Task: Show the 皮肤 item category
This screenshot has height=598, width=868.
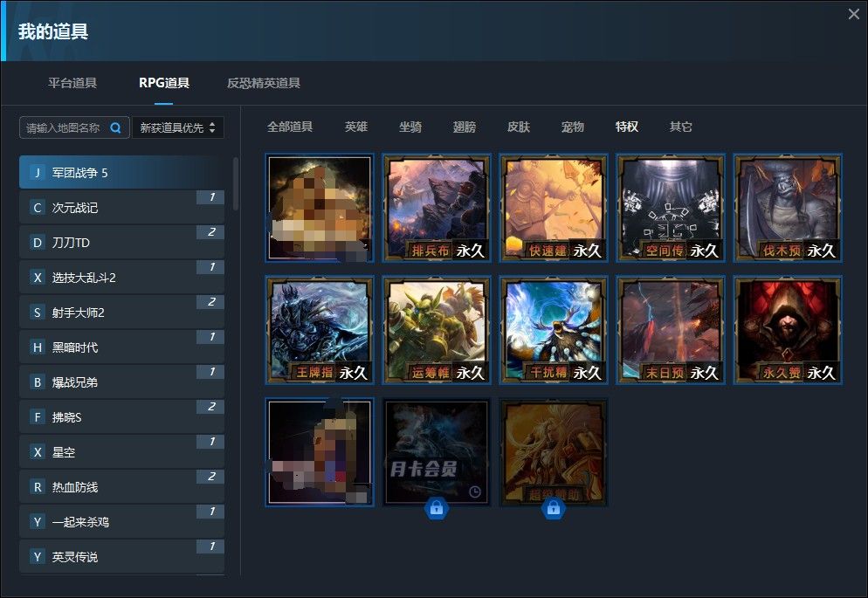Action: tap(519, 127)
